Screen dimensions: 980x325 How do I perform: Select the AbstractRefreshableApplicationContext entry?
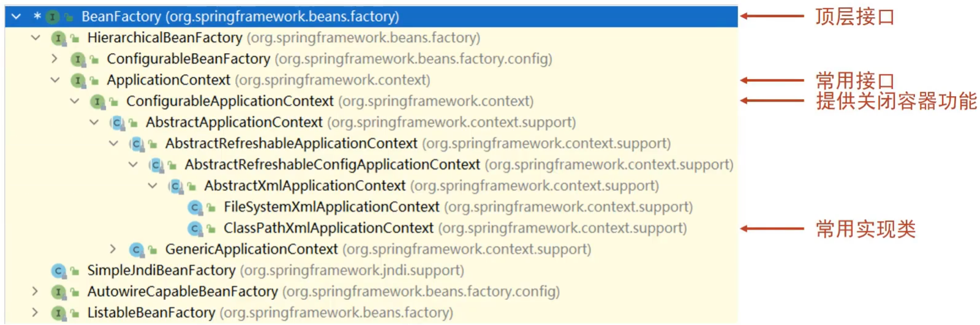pyautogui.click(x=291, y=144)
